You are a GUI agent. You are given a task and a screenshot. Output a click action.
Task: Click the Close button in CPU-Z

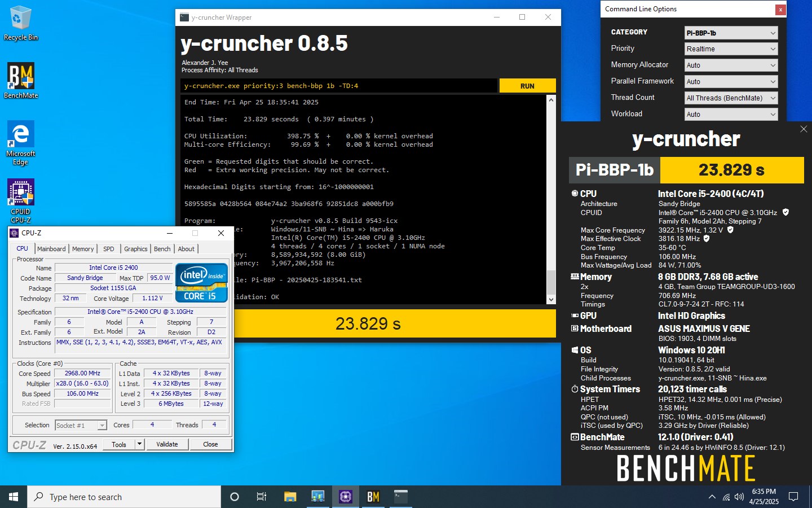pos(210,444)
